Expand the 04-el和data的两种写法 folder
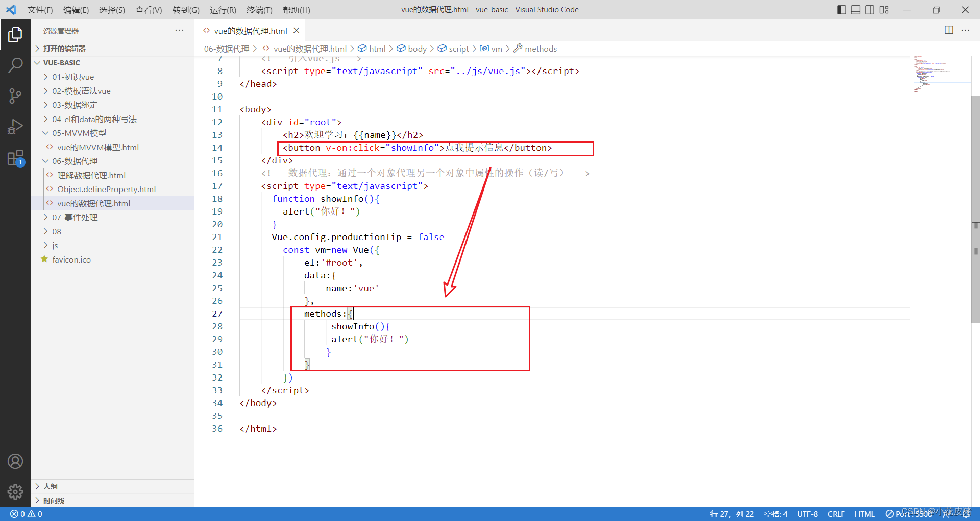Viewport: 980px width, 521px height. [x=112, y=119]
